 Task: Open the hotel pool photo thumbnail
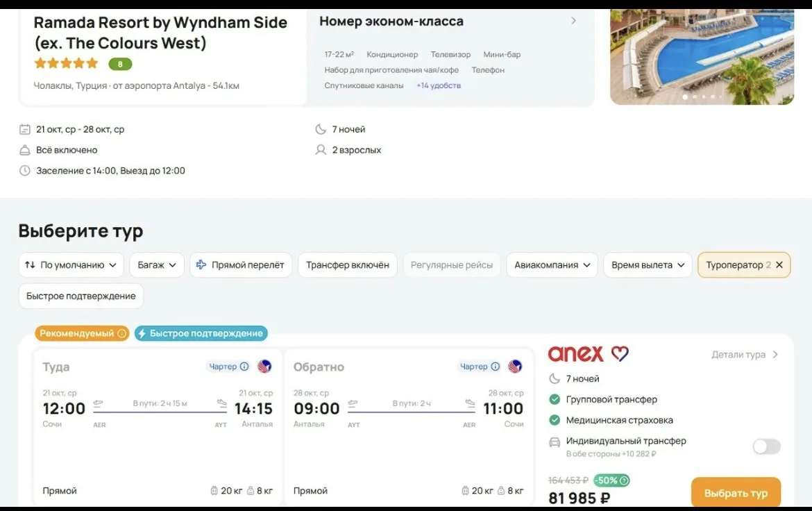tap(702, 56)
